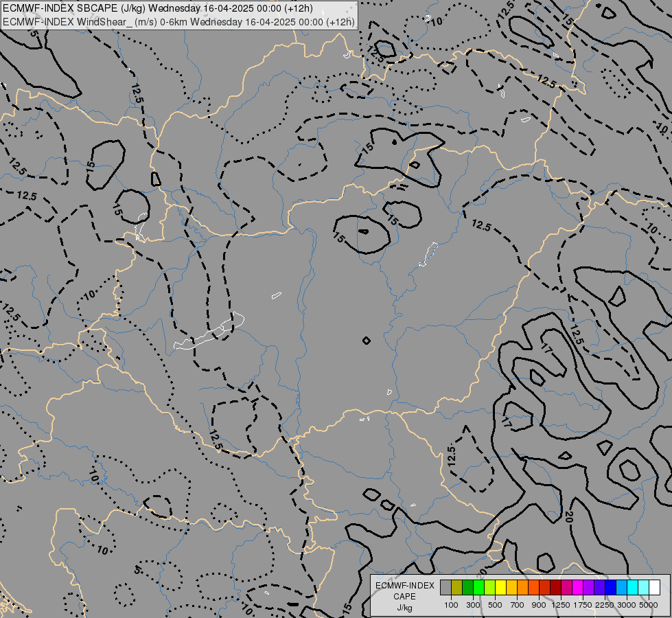Click the CAPE text in the legend
Image resolution: width=672 pixels, height=618 pixels.
pos(404,597)
